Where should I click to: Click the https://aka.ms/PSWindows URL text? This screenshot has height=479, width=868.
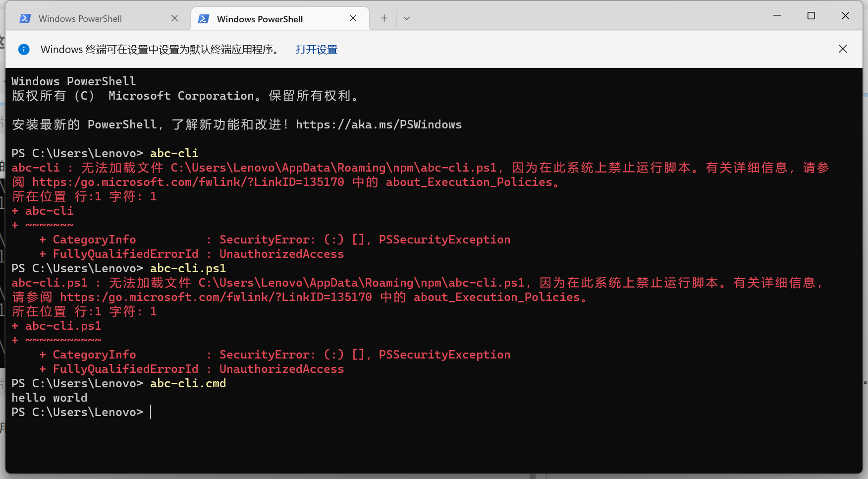(379, 124)
